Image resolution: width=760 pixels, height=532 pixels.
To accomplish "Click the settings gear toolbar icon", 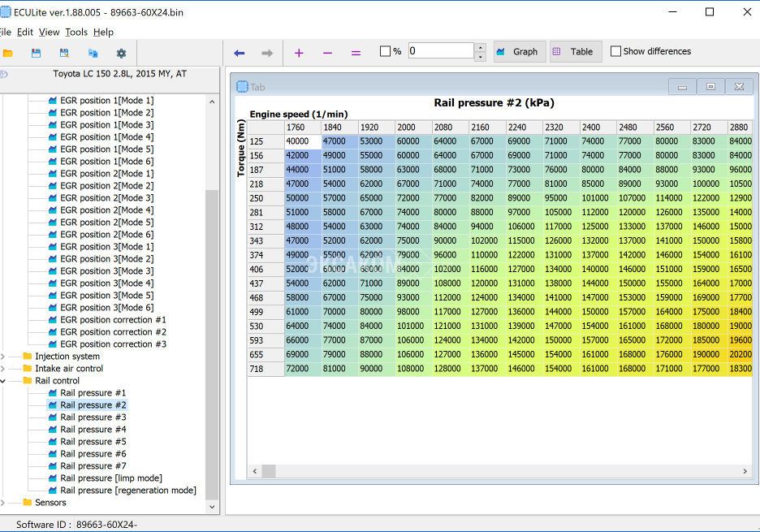I will click(121, 53).
